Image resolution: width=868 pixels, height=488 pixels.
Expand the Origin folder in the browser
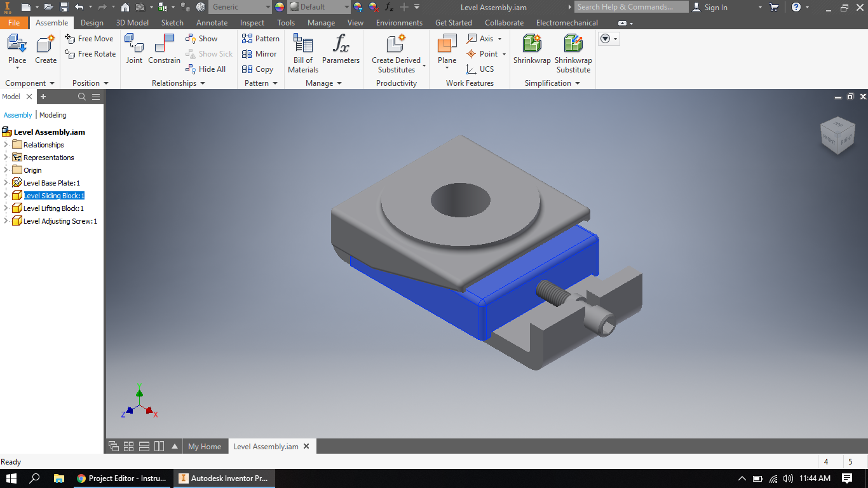(6, 170)
